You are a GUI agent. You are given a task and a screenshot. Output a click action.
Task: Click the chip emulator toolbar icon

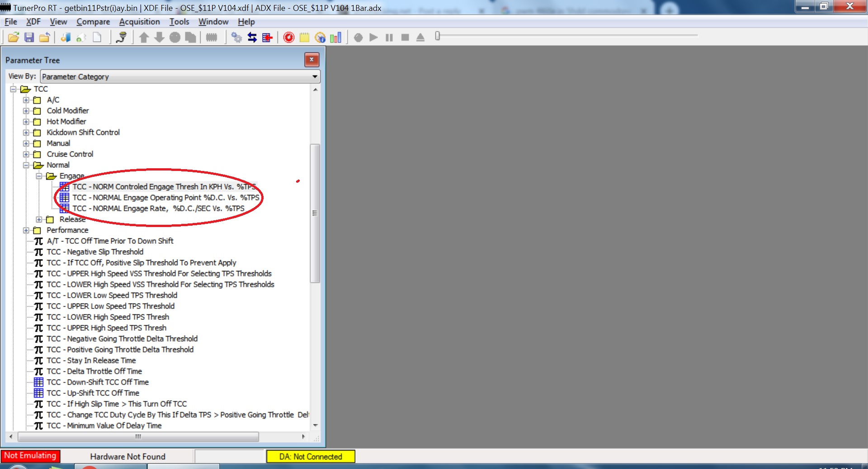212,38
